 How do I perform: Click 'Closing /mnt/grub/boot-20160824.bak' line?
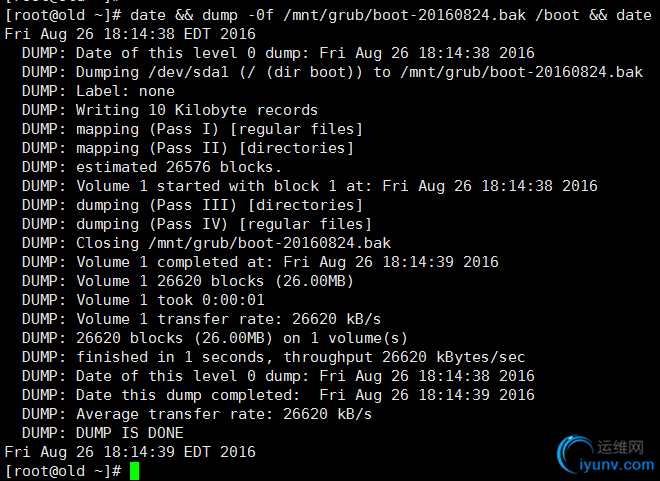point(206,243)
